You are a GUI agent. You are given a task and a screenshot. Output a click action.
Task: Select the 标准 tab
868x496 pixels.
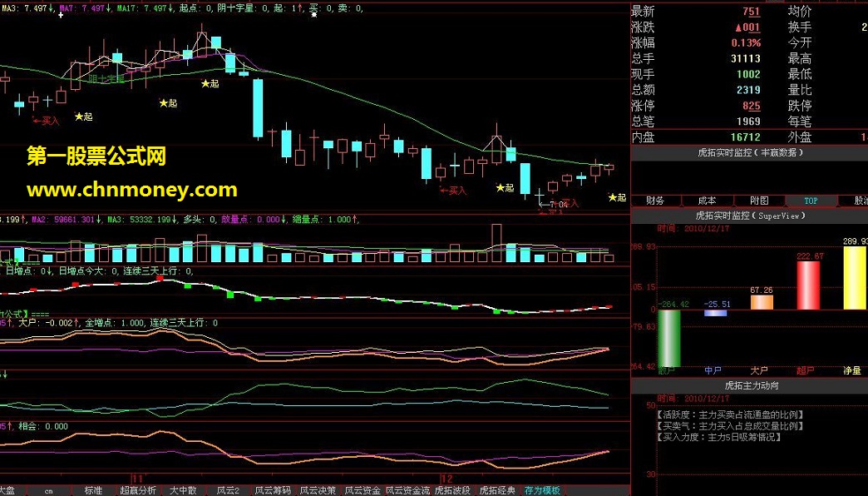93,491
